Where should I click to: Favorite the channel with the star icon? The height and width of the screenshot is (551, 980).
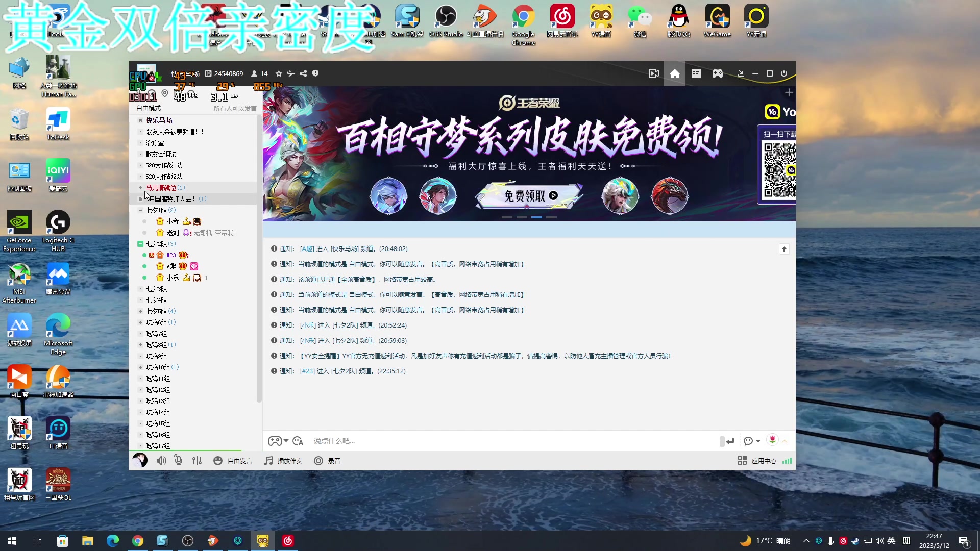tap(279, 73)
